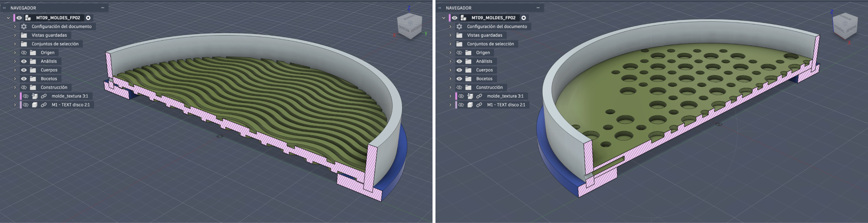Minimize the left NAVEGADOR panel with the dash button
The height and width of the screenshot is (223, 868).
coord(103,8)
